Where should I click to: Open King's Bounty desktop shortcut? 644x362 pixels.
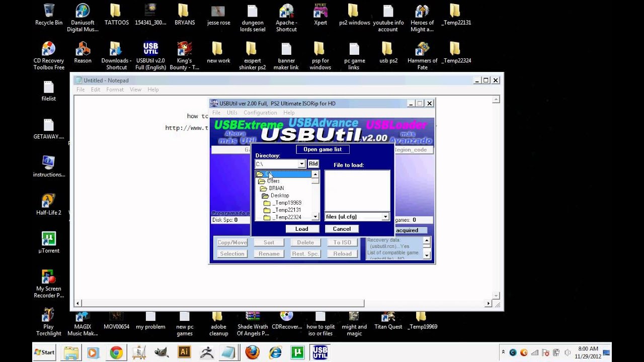184,56
